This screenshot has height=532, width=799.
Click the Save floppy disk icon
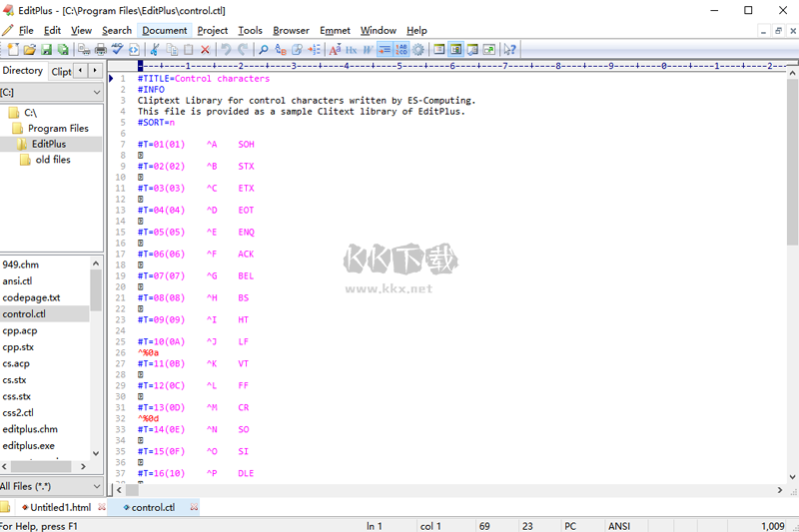tap(47, 49)
